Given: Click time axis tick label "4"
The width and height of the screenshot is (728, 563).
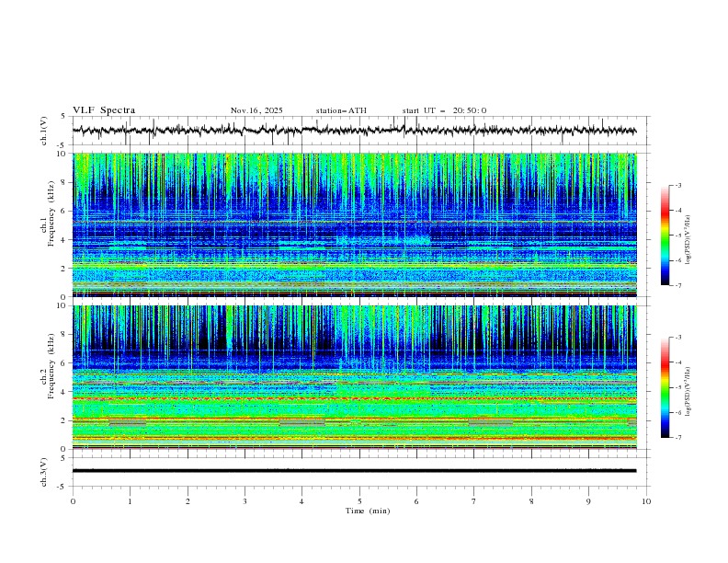Looking at the screenshot, I should tap(301, 501).
